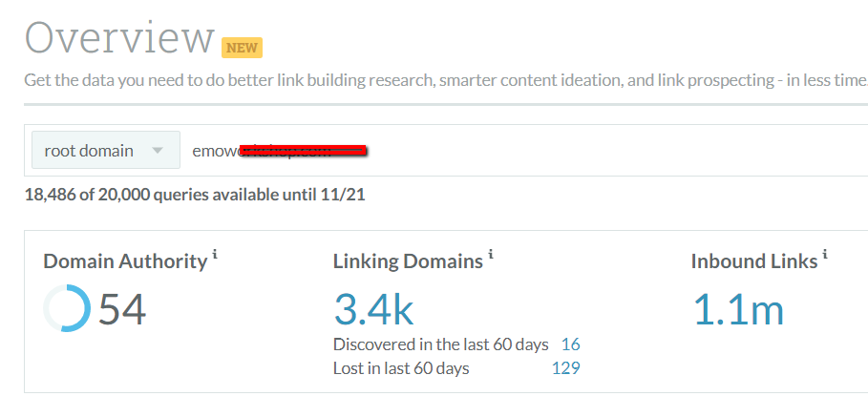Click "Discovered in the last 60 days" text

tap(441, 344)
